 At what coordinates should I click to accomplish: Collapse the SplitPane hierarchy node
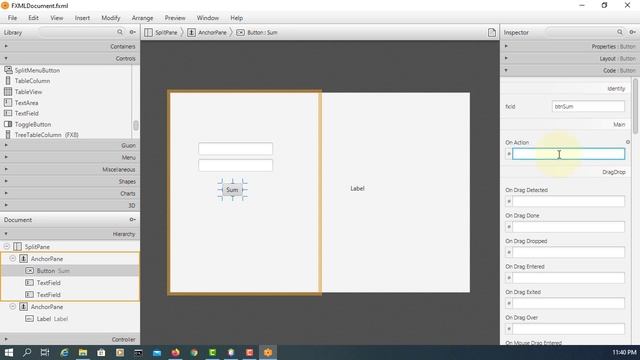point(7,247)
